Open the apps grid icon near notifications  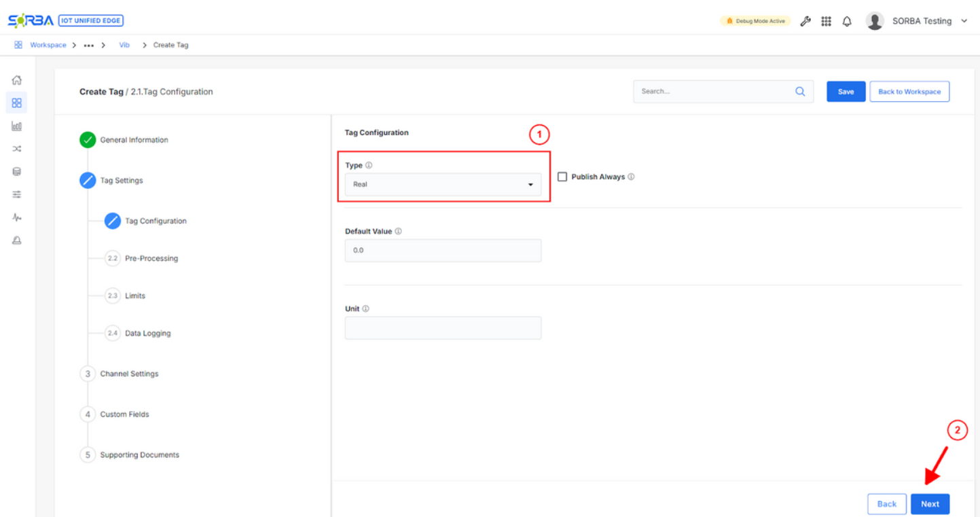click(x=826, y=20)
